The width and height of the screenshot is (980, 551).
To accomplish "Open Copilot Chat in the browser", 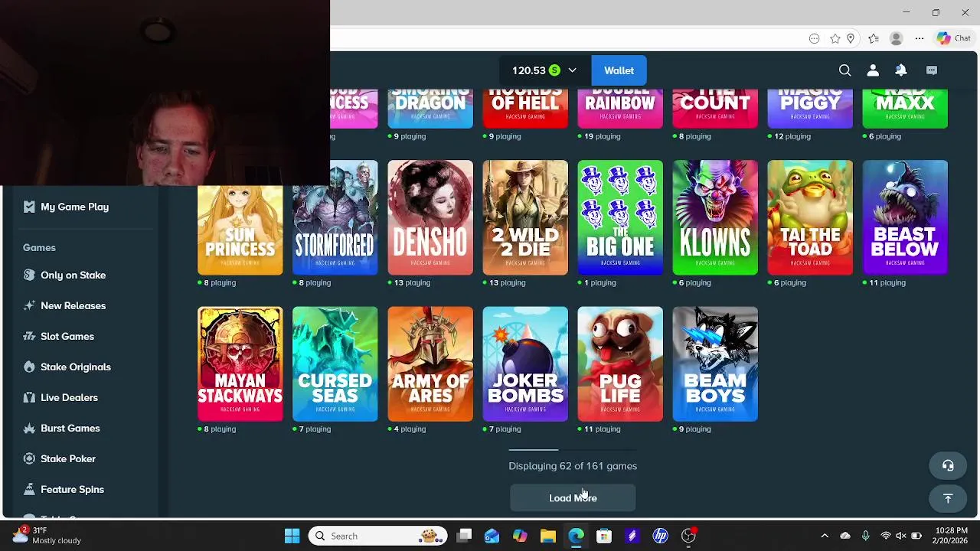I will point(954,38).
